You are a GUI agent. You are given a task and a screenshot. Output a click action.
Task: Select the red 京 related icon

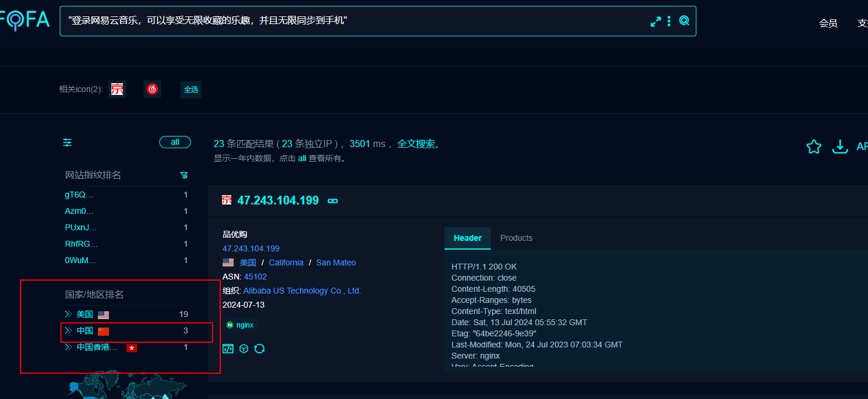click(117, 89)
